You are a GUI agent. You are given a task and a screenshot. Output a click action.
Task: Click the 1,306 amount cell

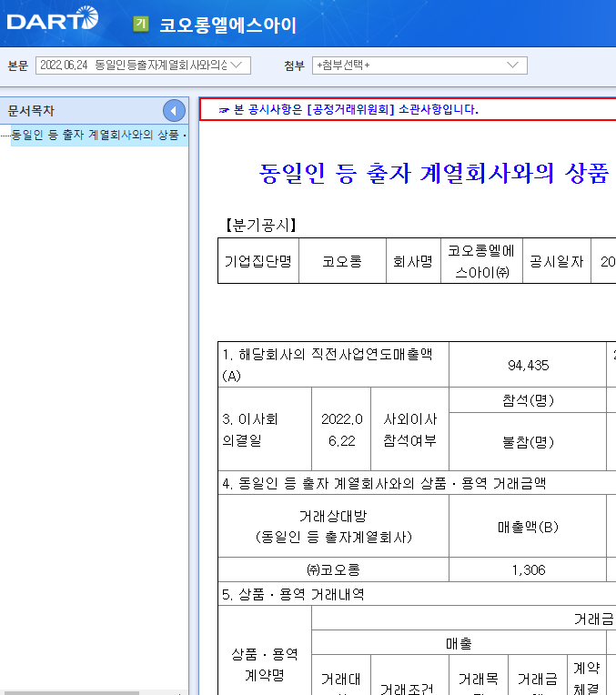[x=528, y=569]
